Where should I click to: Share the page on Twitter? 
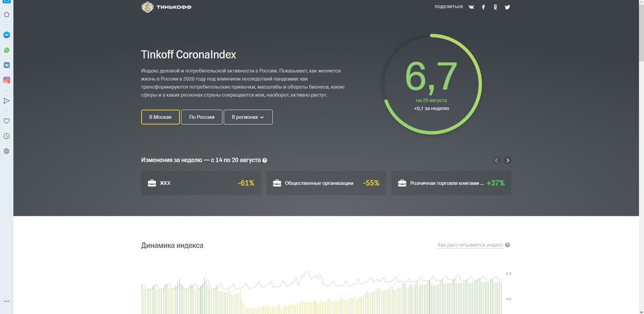click(507, 7)
